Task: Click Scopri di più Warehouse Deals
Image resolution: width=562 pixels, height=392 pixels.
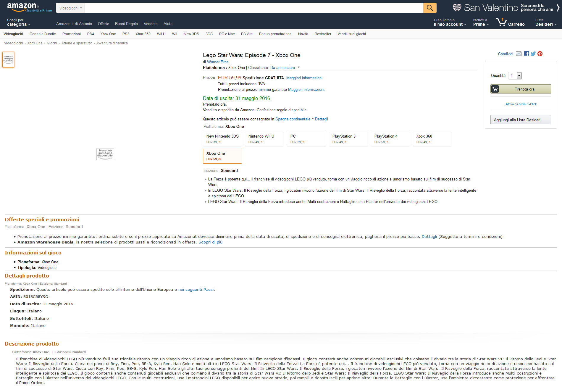Action: (x=210, y=242)
